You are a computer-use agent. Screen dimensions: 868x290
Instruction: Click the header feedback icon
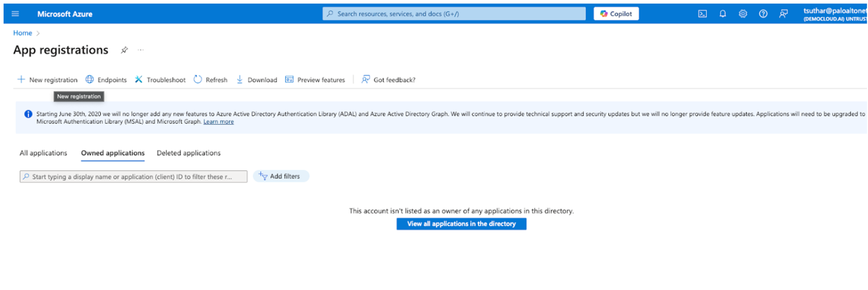point(784,14)
